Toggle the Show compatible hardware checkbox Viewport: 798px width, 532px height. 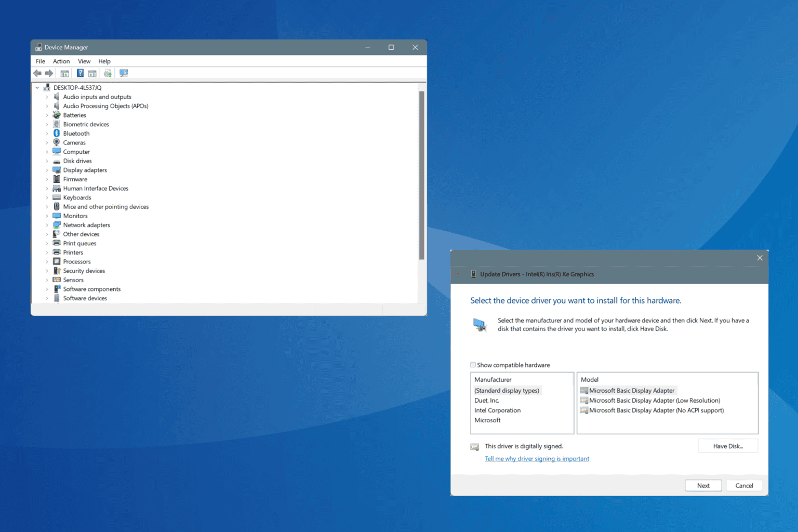coord(473,365)
